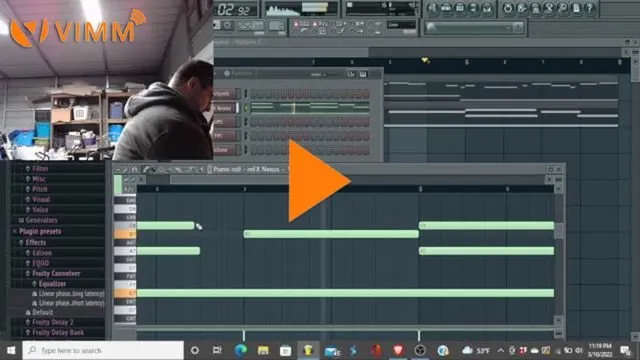Toggle first step button of the third channel row
The image size is (640, 360).
click(x=254, y=122)
